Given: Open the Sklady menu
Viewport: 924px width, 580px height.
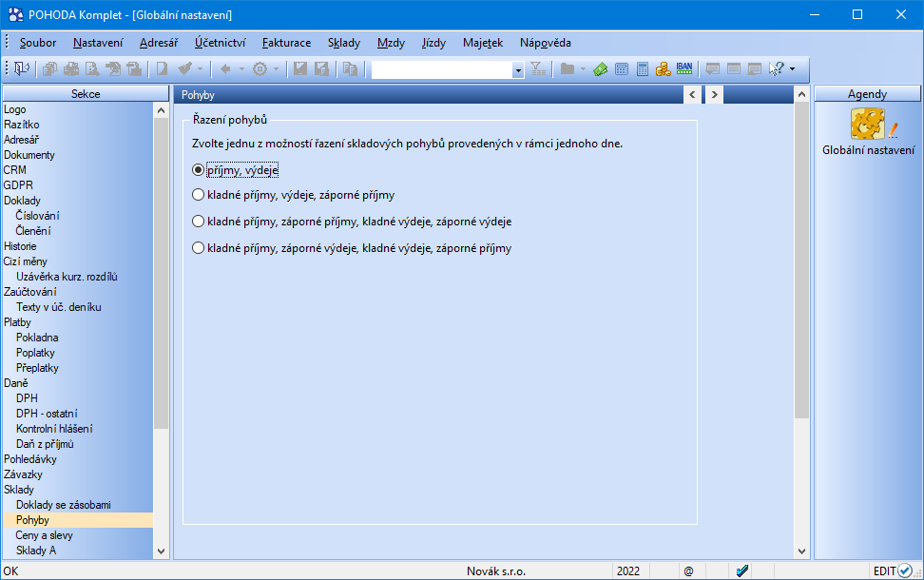Looking at the screenshot, I should 343,43.
